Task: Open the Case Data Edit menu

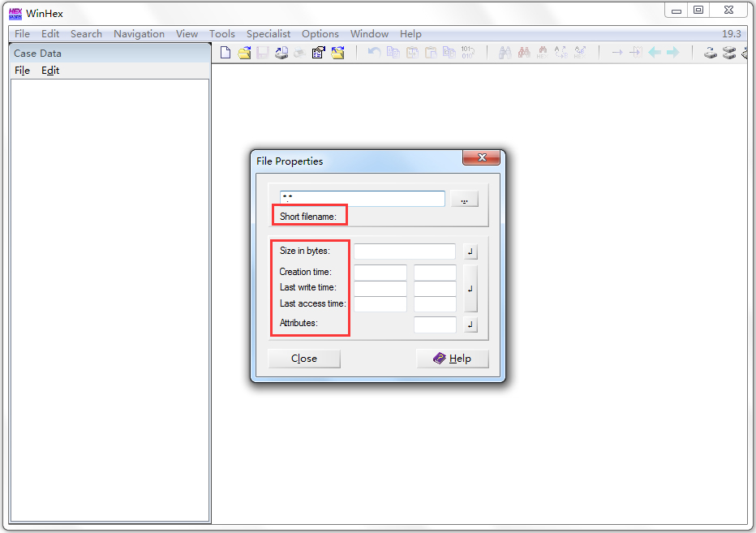Action: pyautogui.click(x=50, y=71)
